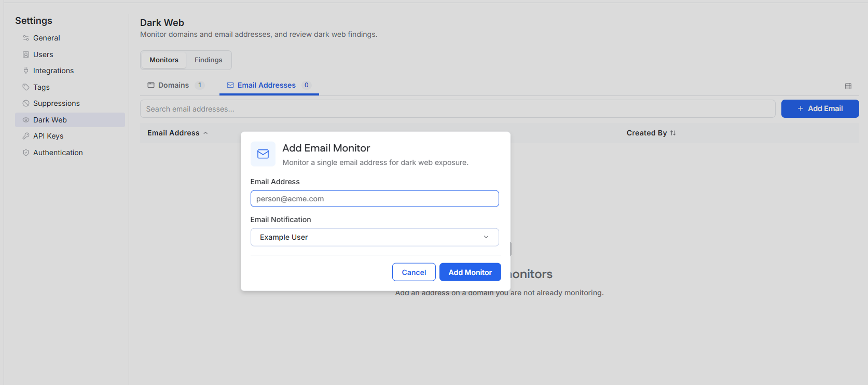Click the envelope icon in dialog header
Image resolution: width=868 pixels, height=385 pixels.
pos(263,154)
